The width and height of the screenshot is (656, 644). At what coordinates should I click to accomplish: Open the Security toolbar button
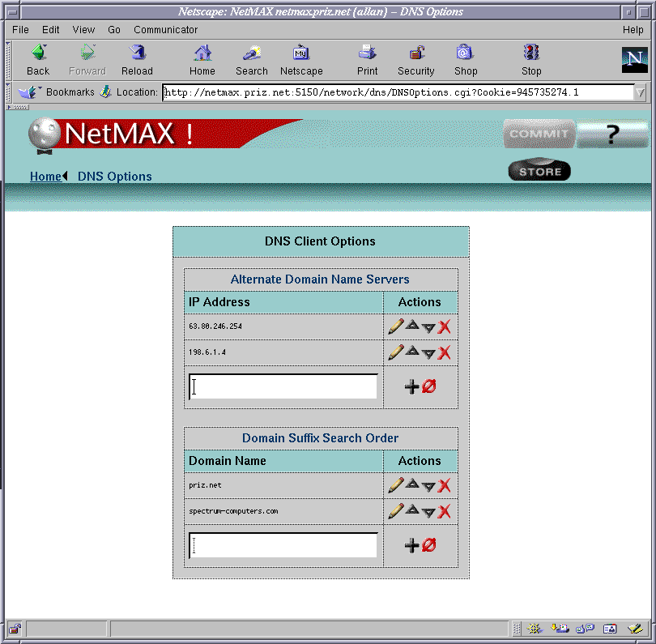(x=415, y=60)
